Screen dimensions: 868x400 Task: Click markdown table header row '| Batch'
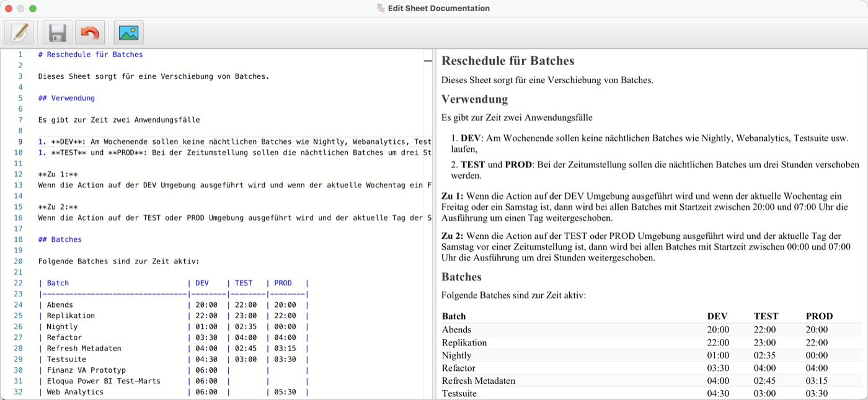coord(174,283)
